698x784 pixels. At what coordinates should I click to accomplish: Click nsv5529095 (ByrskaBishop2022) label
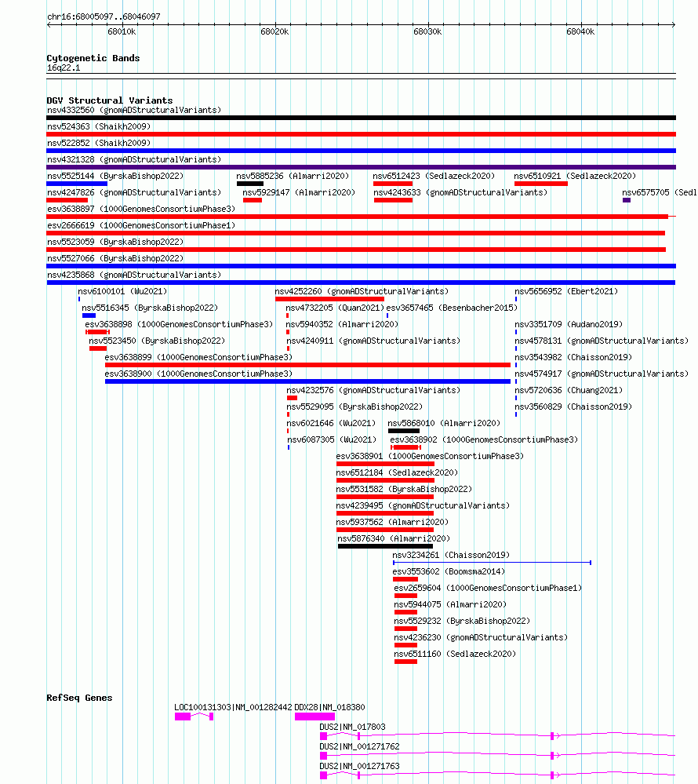point(354,407)
